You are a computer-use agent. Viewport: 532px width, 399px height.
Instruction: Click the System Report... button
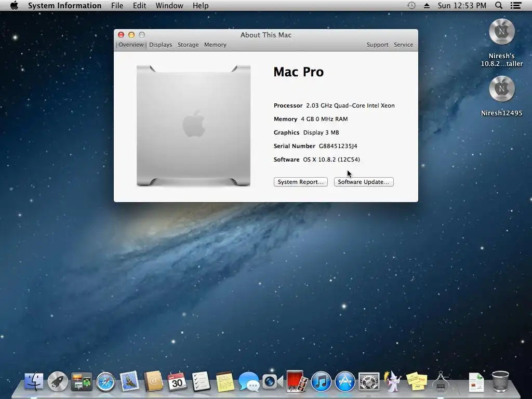[301, 182]
